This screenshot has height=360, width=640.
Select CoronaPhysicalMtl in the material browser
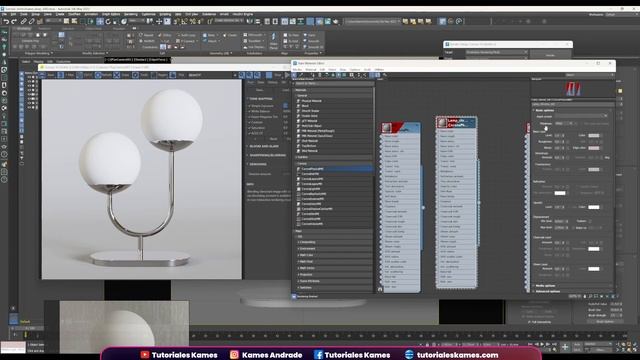[334, 169]
